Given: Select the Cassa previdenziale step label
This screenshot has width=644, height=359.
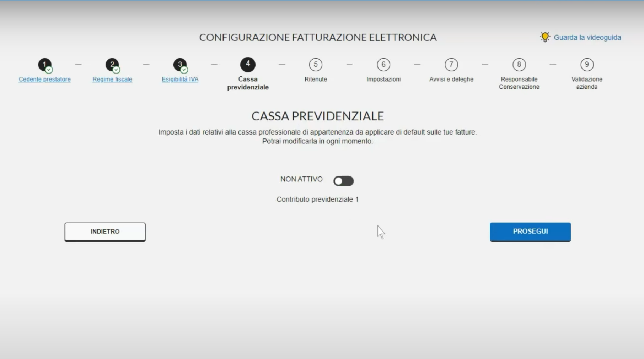Looking at the screenshot, I should [x=248, y=83].
